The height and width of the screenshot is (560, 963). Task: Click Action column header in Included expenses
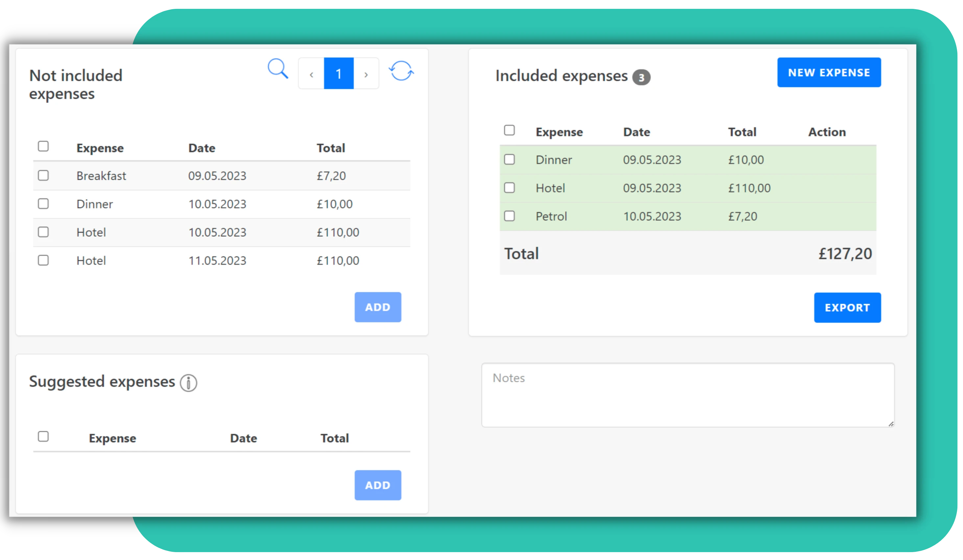click(x=827, y=132)
